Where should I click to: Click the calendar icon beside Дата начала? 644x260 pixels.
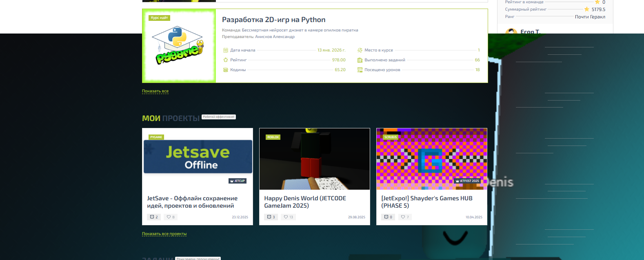point(225,50)
